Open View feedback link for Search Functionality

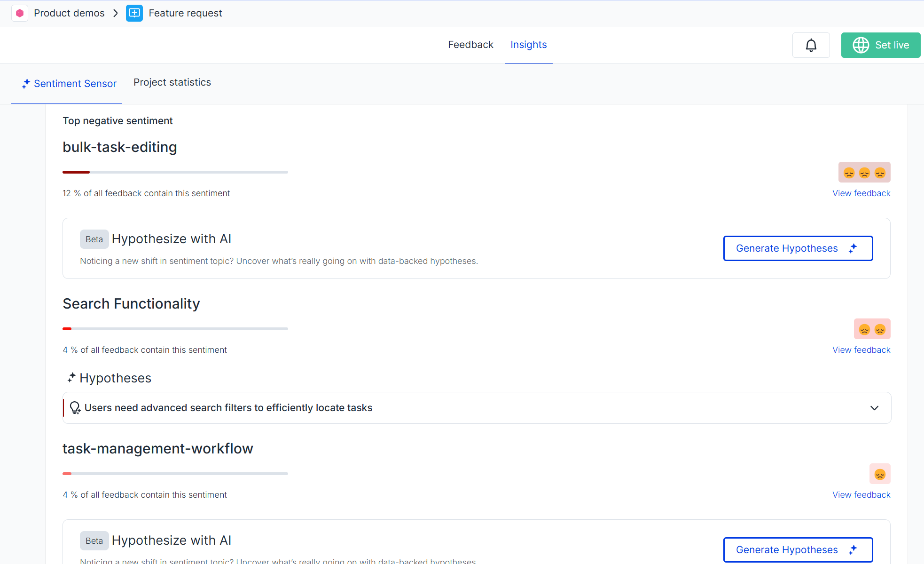click(x=861, y=350)
